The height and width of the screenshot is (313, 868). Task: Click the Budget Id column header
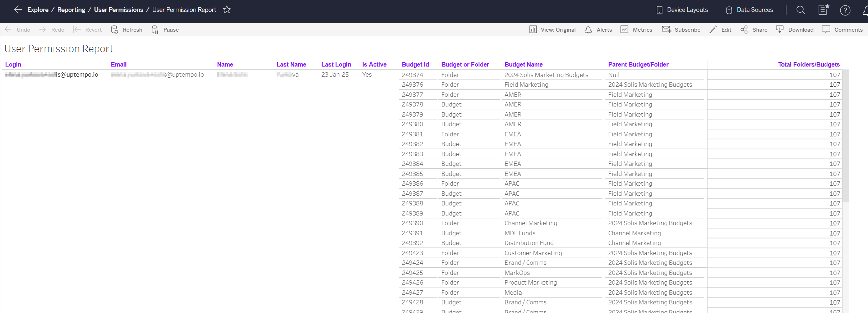pyautogui.click(x=415, y=64)
